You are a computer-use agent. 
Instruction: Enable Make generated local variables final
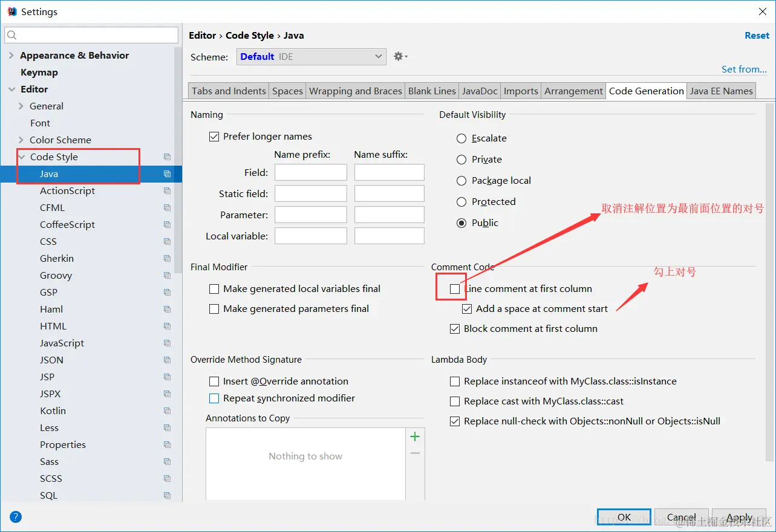[214, 289]
